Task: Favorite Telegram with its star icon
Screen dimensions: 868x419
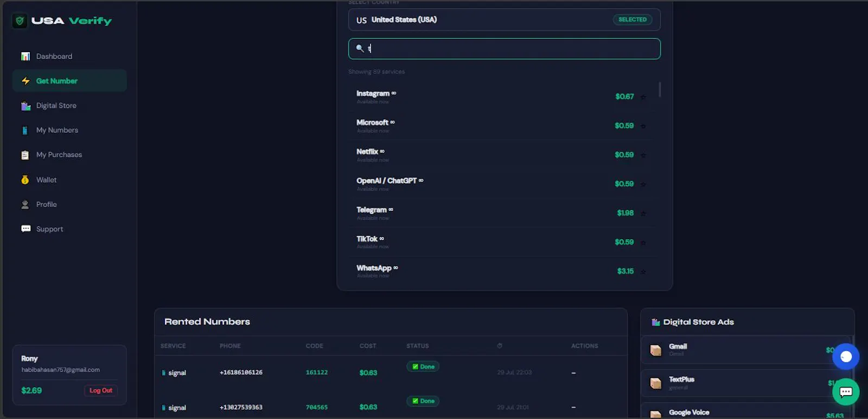Action: [x=643, y=214]
